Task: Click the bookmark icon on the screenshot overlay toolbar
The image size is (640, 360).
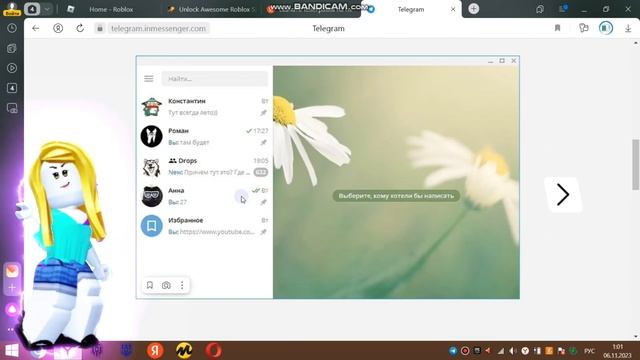Action: pos(150,285)
